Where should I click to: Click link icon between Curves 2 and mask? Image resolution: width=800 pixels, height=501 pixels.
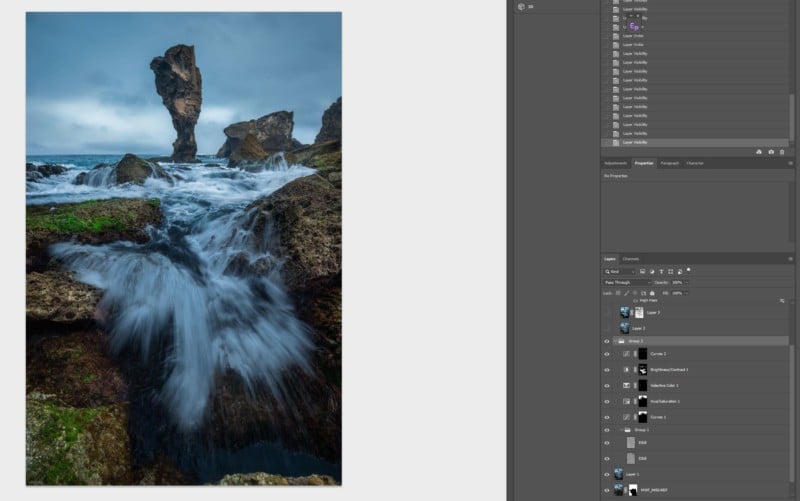[x=635, y=354]
